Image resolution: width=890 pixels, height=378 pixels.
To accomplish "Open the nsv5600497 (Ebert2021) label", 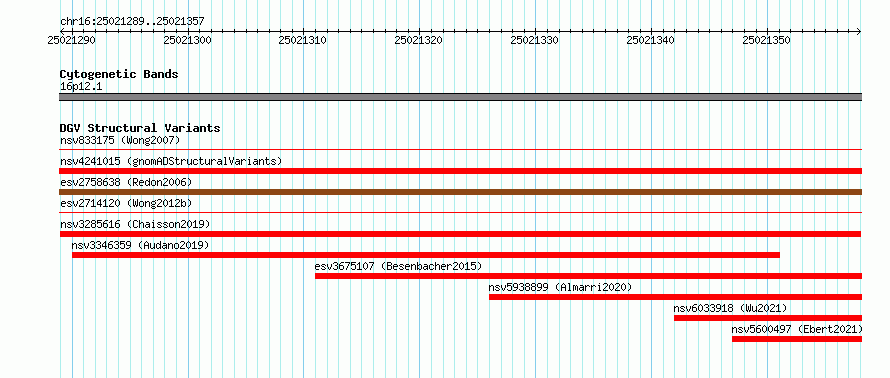I will point(797,329).
